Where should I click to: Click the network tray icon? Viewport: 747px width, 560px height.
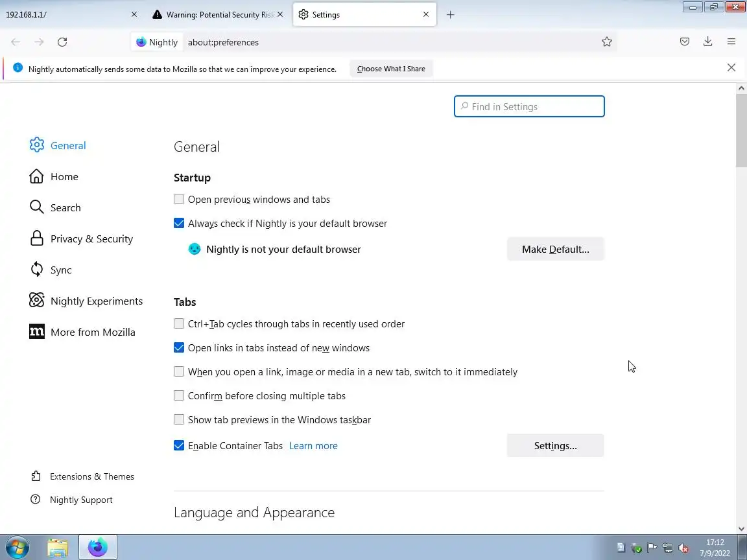[667, 548]
